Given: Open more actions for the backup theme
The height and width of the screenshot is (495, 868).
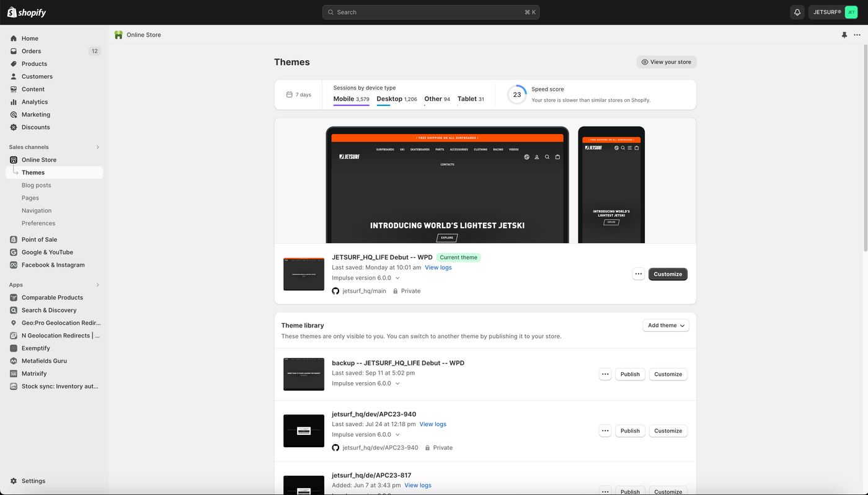Looking at the screenshot, I should click(x=605, y=374).
